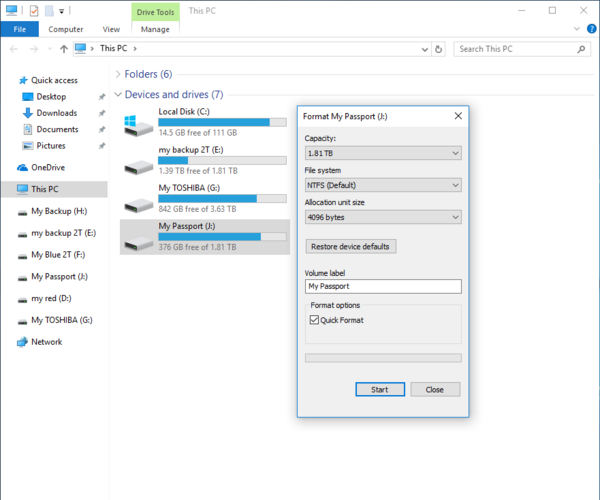Viewport: 600px width, 500px height.
Task: Click the New folder icon in title bar
Action: click(49, 11)
